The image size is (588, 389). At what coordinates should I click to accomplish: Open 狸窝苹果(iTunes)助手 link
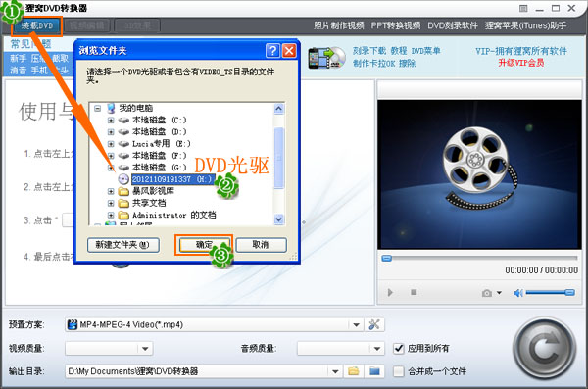click(x=525, y=25)
